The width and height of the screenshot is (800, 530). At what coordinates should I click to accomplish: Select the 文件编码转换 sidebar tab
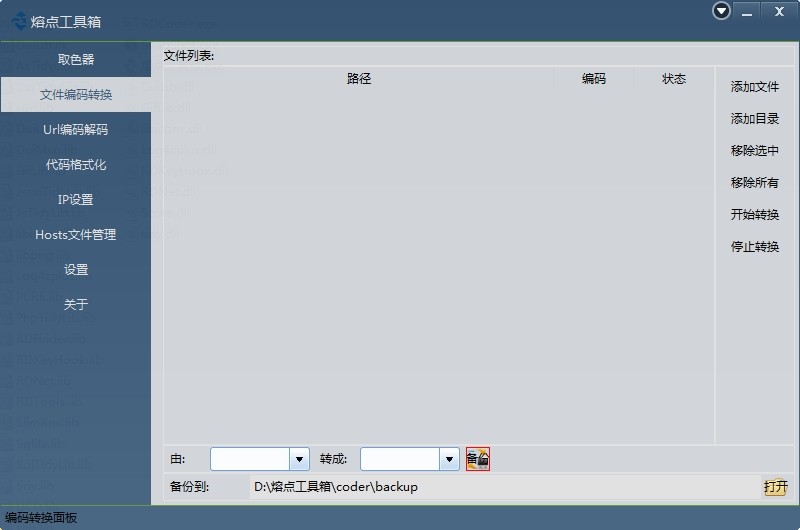[76, 95]
